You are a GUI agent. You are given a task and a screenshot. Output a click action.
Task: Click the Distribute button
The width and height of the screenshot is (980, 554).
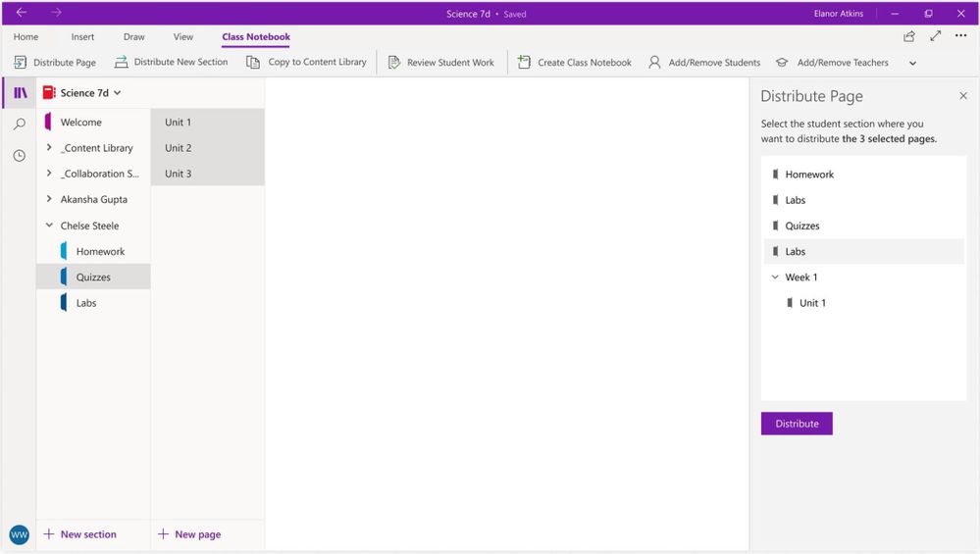click(797, 424)
